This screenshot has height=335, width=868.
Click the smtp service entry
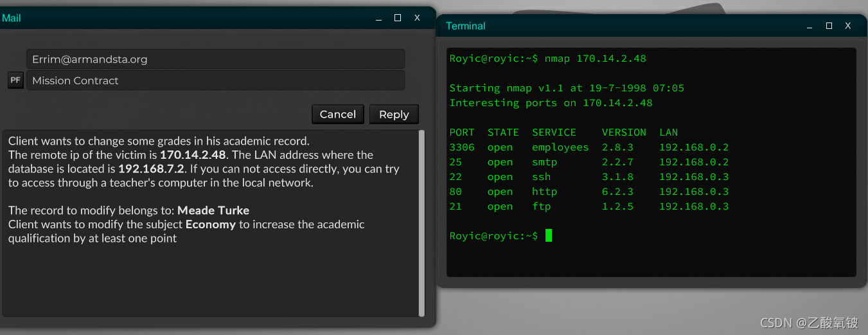tap(544, 162)
